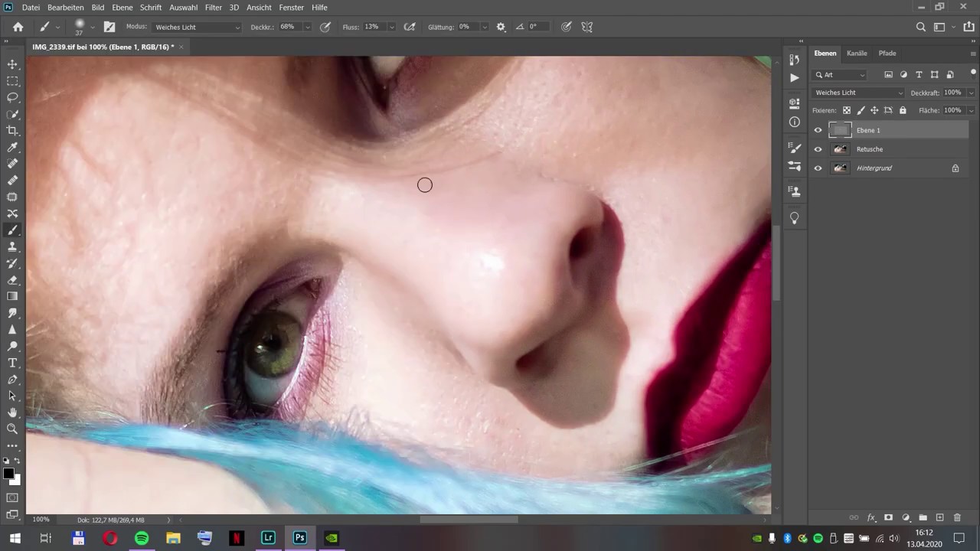Viewport: 980px width, 551px height.
Task: Open the brush settings panel toggle icon
Action: (x=109, y=27)
